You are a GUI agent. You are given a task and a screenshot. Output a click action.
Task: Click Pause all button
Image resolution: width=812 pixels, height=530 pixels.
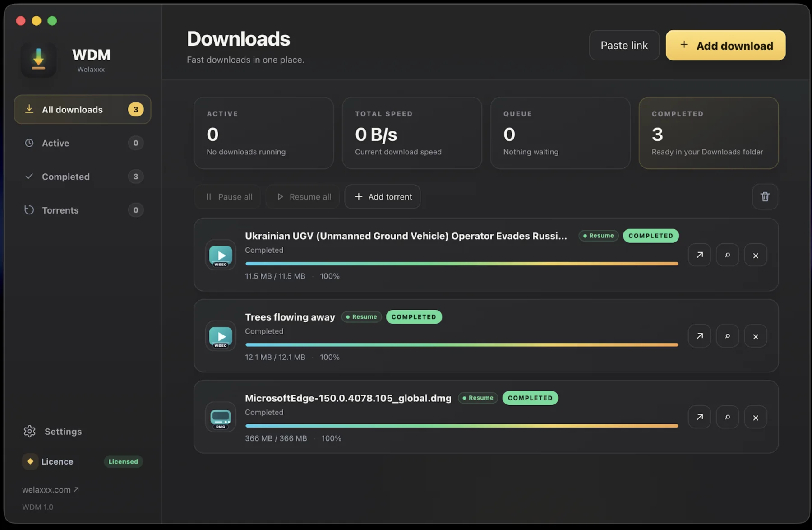click(228, 196)
